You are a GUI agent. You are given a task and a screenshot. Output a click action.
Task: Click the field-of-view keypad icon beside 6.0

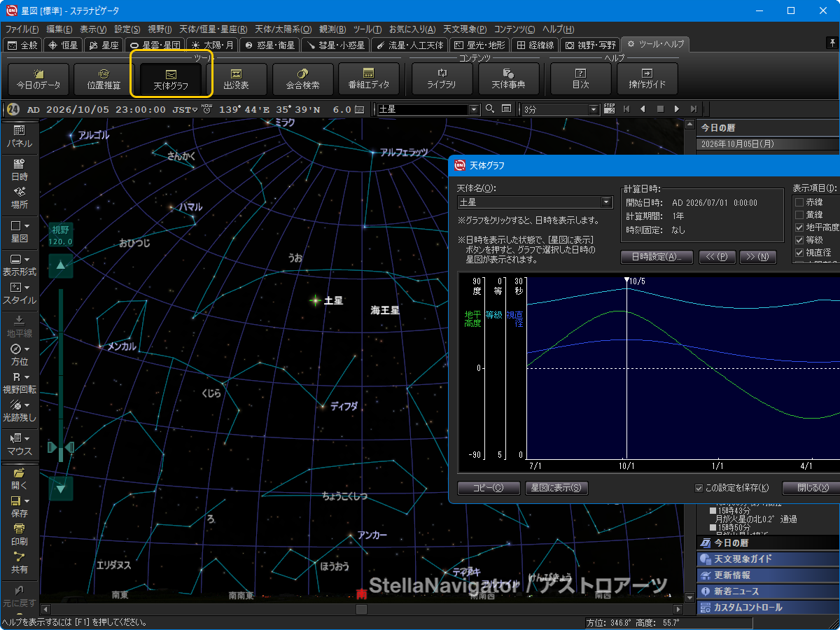click(x=360, y=109)
